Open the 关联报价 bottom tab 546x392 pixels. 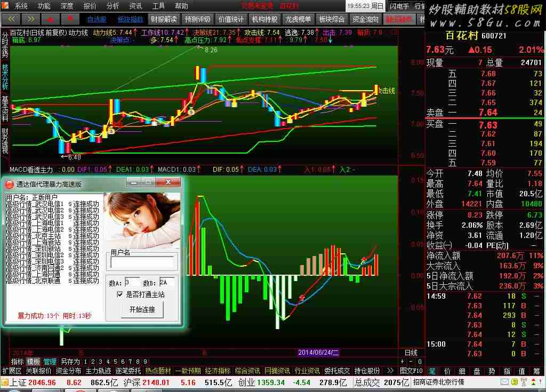tap(38, 371)
